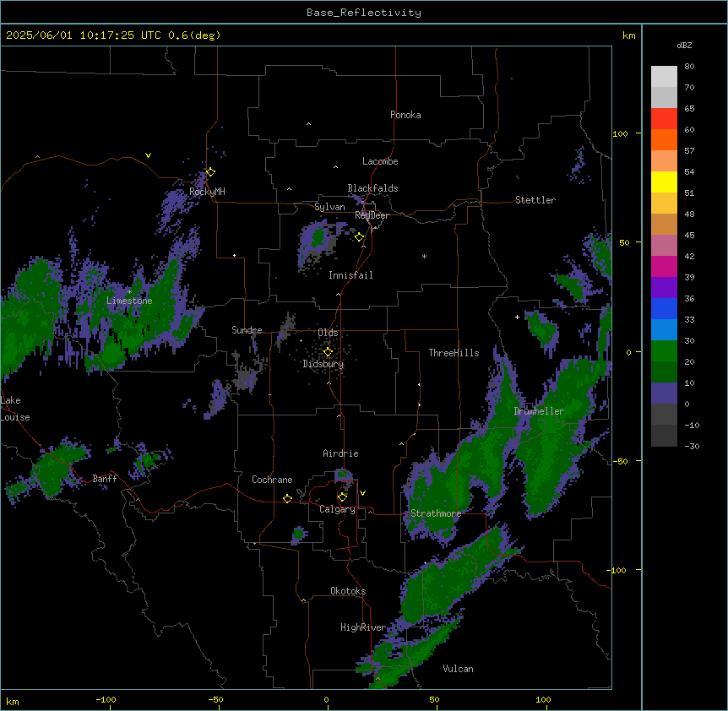Image resolution: width=728 pixels, height=711 pixels.
Task: Select the blue 36 dBZ color swatch
Action: [x=664, y=308]
